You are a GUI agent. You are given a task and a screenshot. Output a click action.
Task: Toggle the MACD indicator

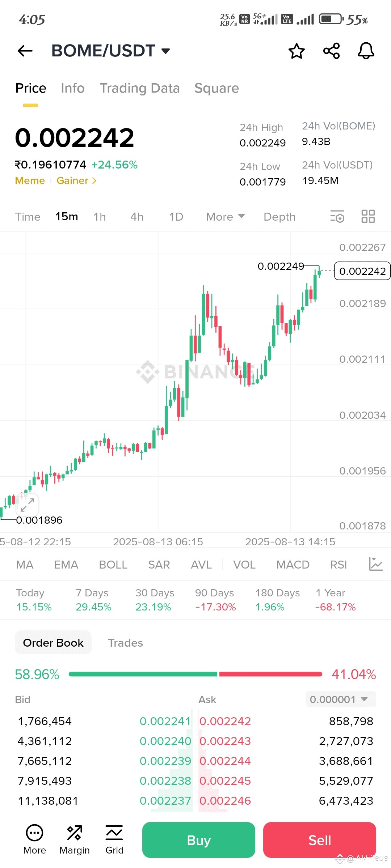click(293, 565)
